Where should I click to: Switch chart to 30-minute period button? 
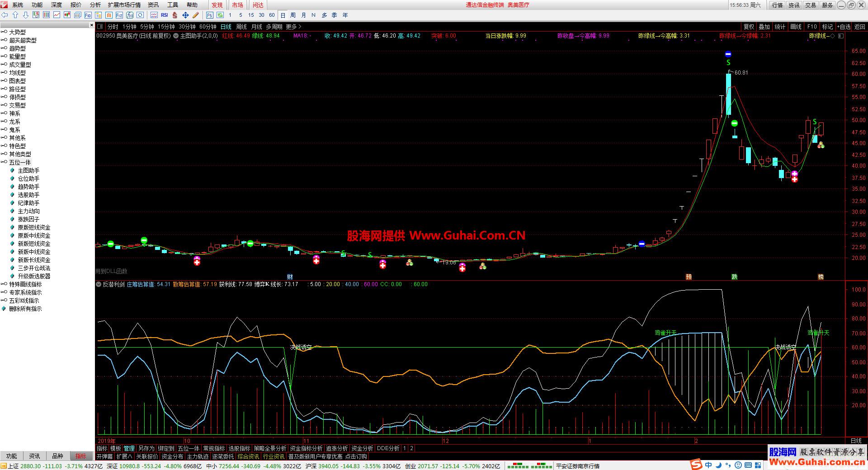click(261, 15)
